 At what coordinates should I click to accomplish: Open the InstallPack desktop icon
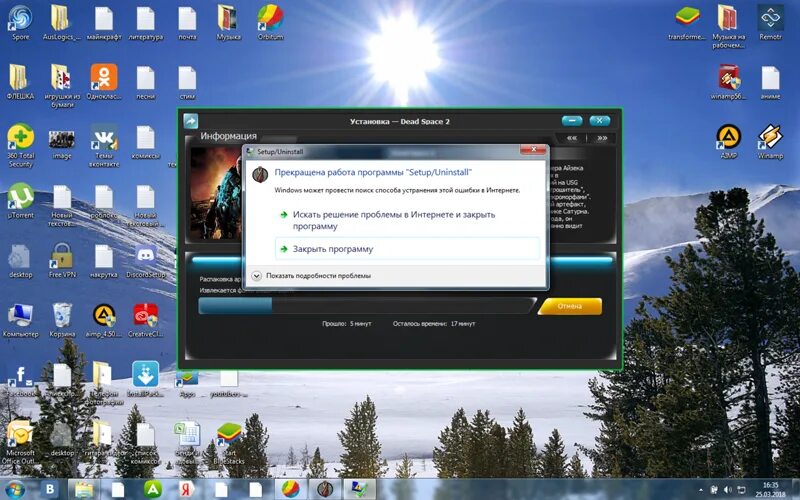[145, 380]
